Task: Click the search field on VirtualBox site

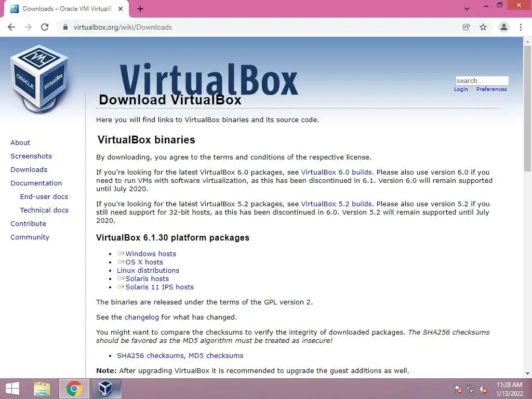Action: (x=482, y=81)
